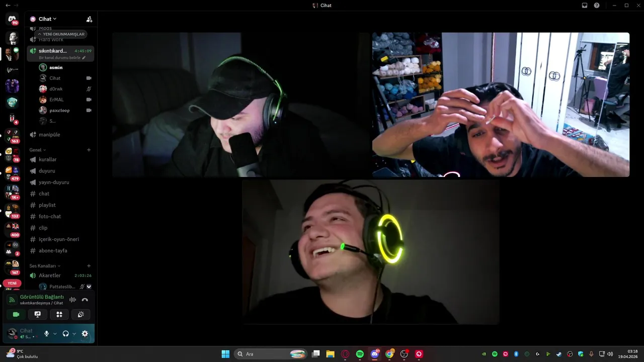Focus the laughing headset user's video tile
644x362 pixels.
[371, 252]
